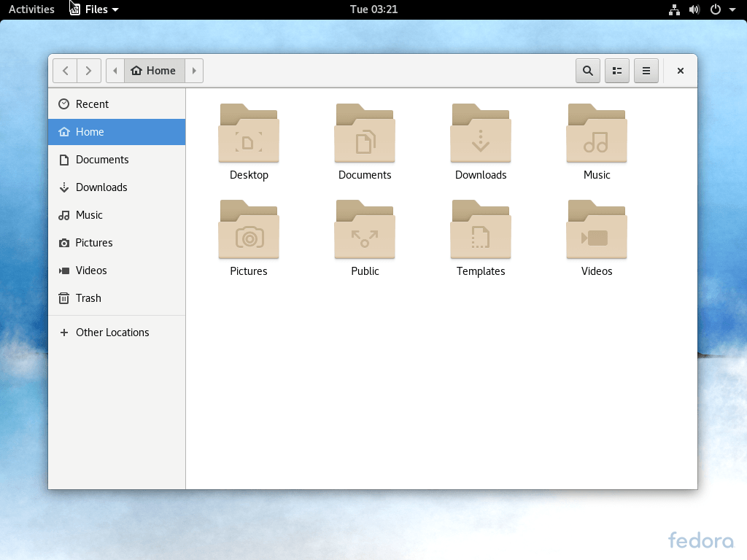Select the Pictures folder icon in main view

(x=249, y=230)
